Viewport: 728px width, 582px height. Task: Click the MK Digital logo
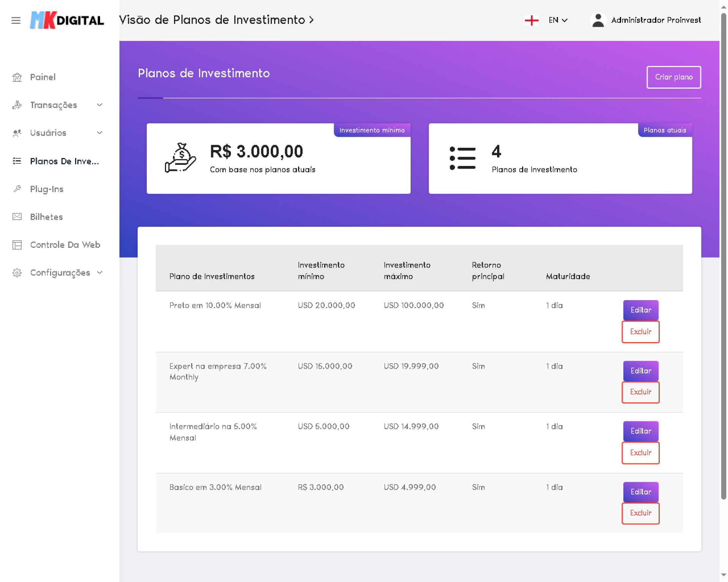[67, 20]
